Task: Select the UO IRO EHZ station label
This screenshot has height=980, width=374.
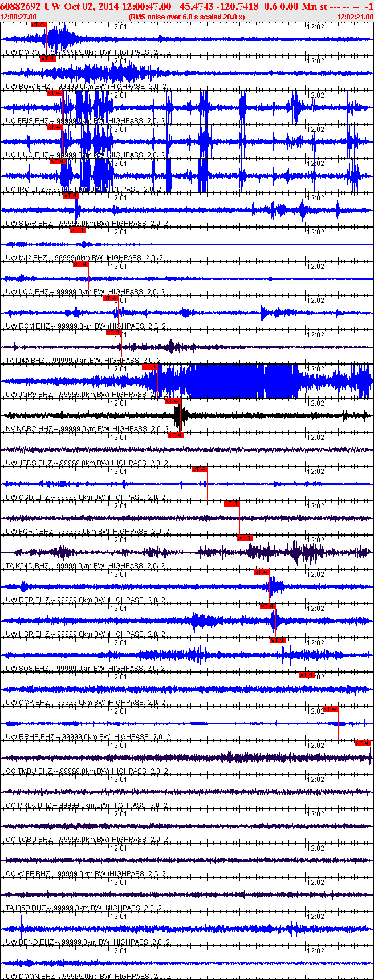Action: coord(25,189)
